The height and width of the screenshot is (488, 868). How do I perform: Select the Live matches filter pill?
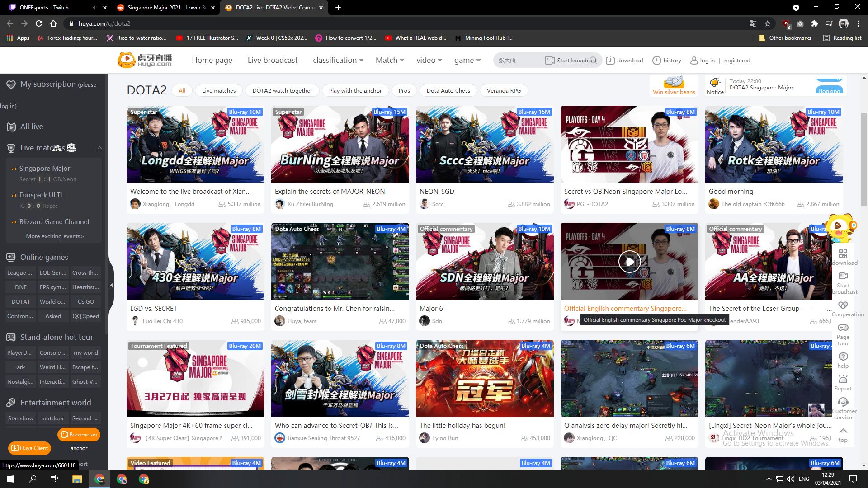click(x=218, y=90)
